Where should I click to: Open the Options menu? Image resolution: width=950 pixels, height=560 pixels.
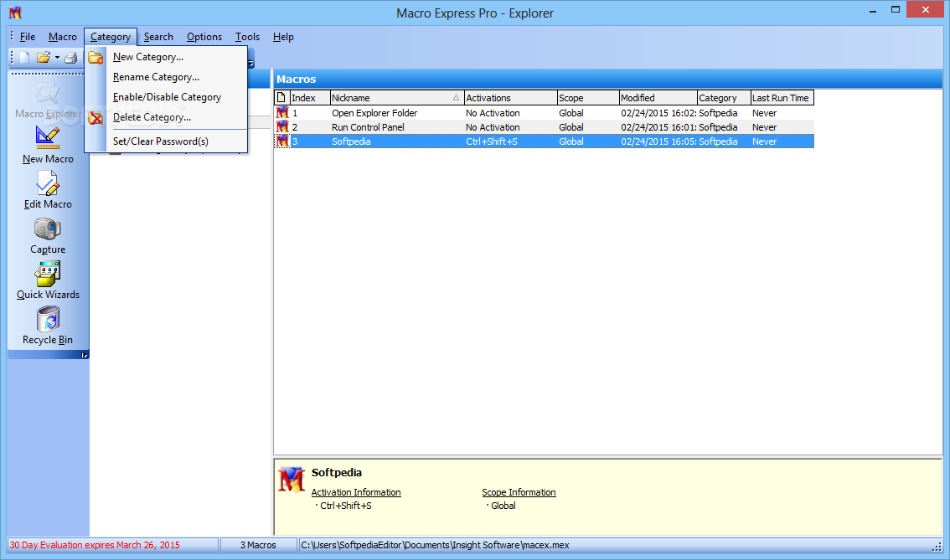pos(204,37)
